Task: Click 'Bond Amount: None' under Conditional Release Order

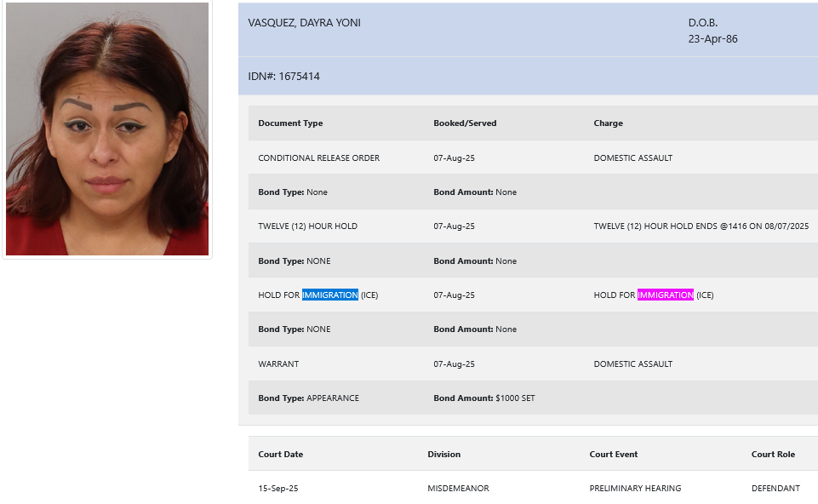Action: coord(475,192)
